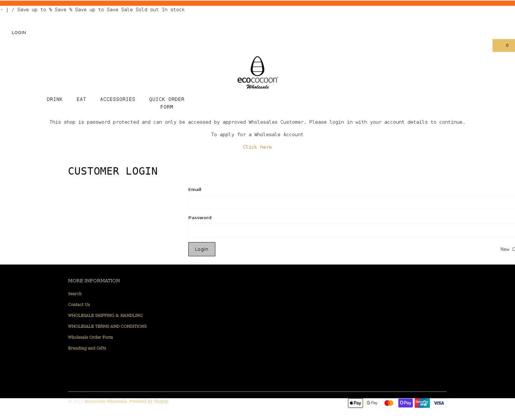
Task: Open the DRINK menu
Action: pyautogui.click(x=55, y=99)
